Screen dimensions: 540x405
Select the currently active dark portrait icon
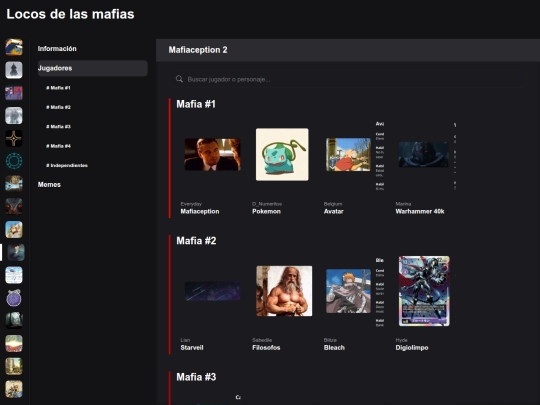pos(16,252)
